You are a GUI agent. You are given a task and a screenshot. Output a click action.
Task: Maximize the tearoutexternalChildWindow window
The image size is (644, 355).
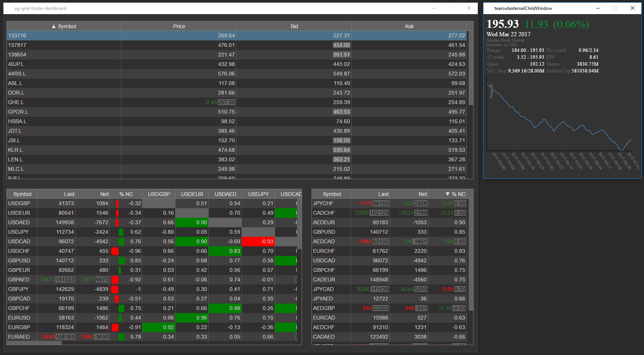coord(615,8)
